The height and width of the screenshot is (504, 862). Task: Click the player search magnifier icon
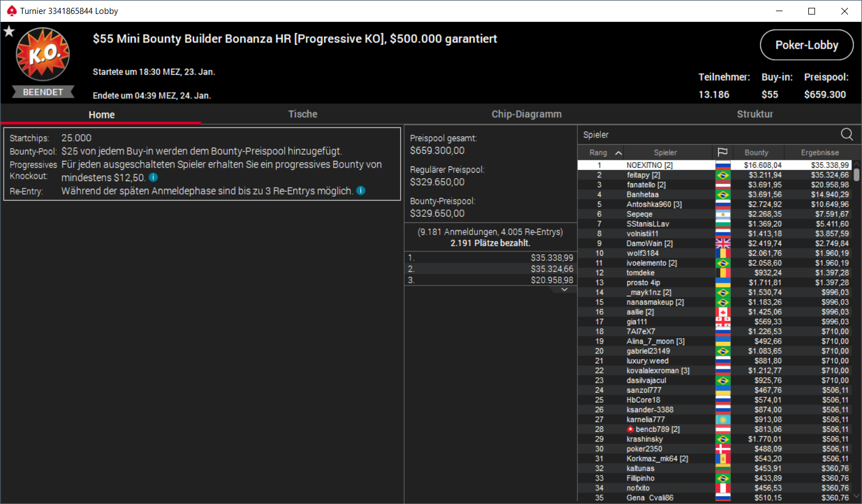click(846, 134)
